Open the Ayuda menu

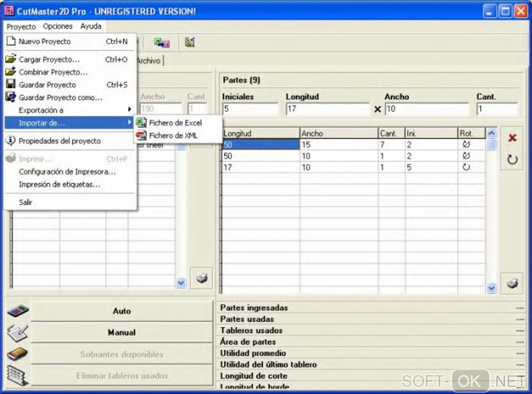pyautogui.click(x=91, y=26)
